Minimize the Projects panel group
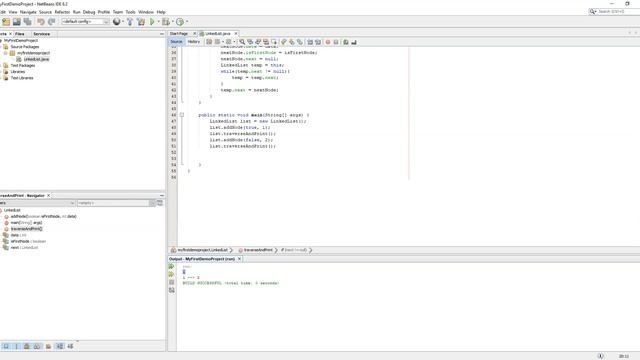 pos(162,34)
